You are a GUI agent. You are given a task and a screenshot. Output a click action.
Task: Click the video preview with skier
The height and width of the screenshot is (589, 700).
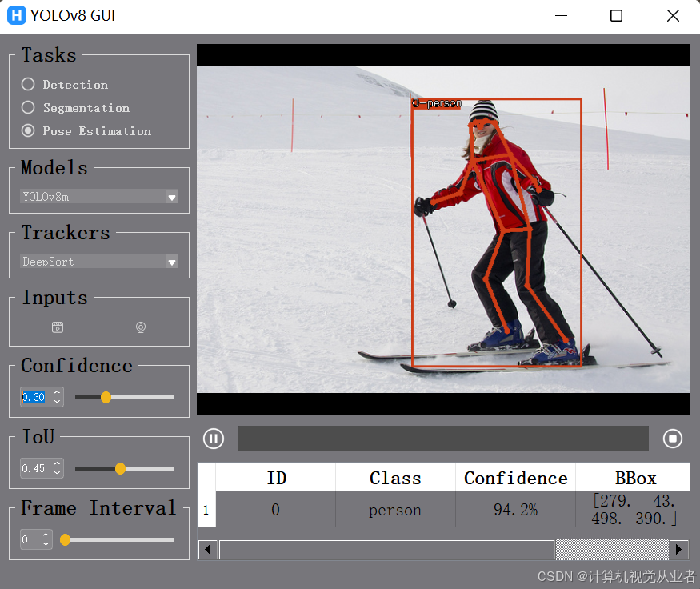(x=443, y=229)
